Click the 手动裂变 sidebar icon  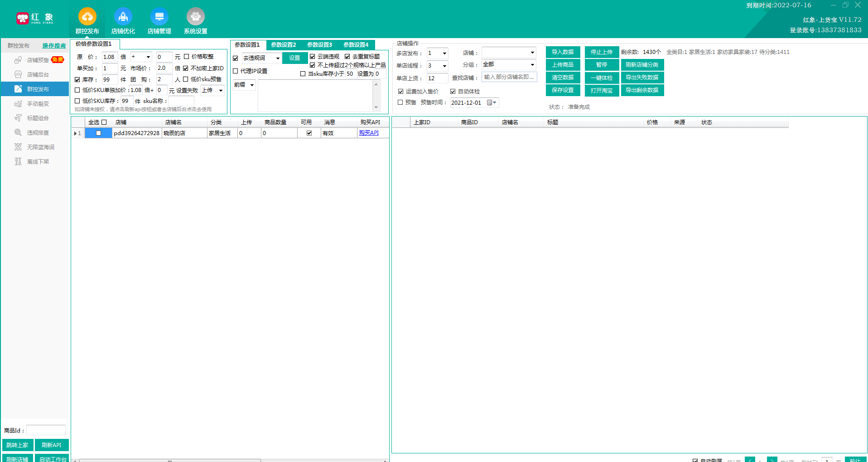18,103
